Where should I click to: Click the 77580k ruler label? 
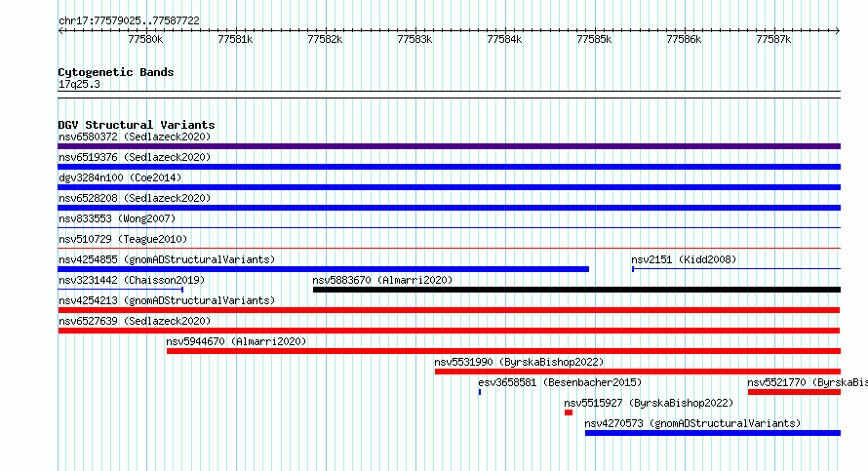pos(145,39)
